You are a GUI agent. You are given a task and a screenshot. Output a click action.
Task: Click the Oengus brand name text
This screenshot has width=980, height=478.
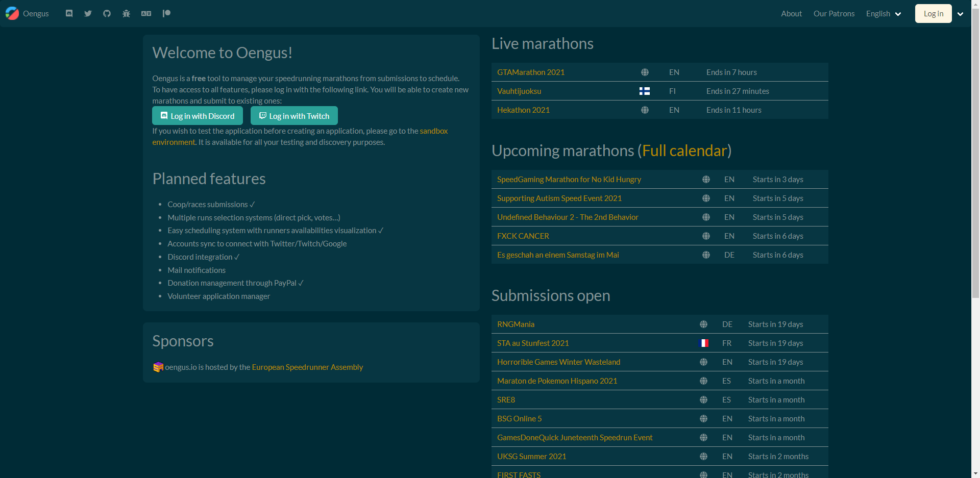coord(36,14)
